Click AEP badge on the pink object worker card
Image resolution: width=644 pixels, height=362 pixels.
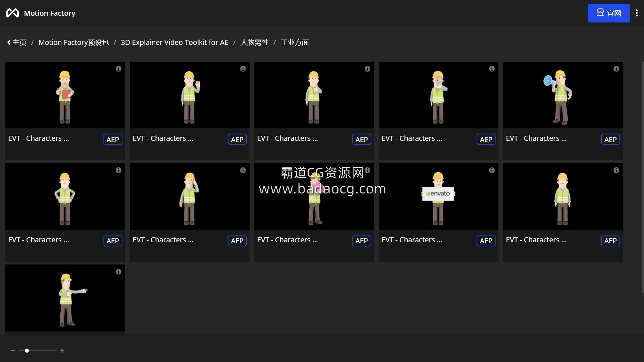pyautogui.click(x=362, y=241)
